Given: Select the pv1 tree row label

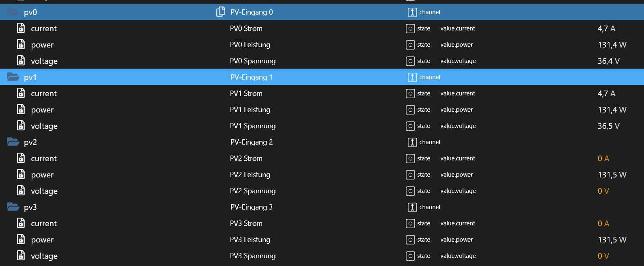Looking at the screenshot, I should 30,78.
